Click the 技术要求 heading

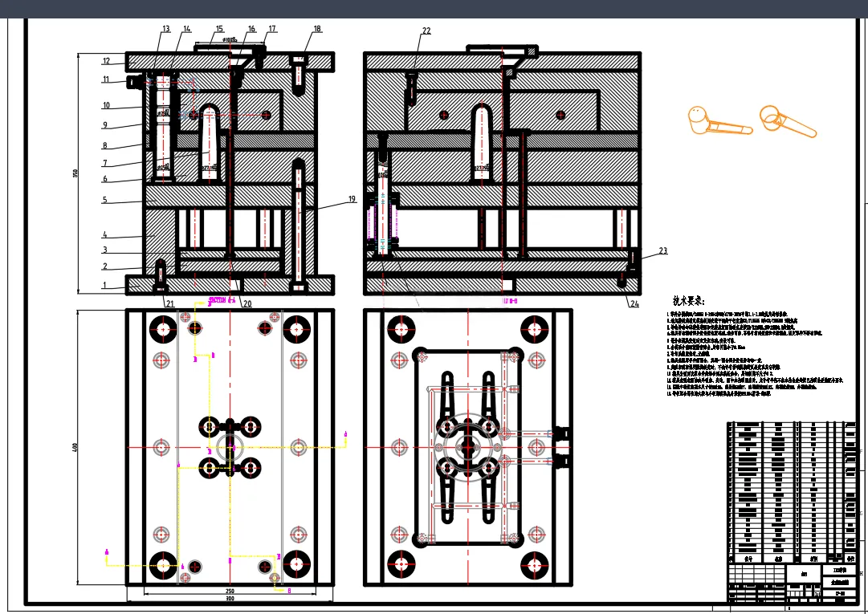(689, 301)
